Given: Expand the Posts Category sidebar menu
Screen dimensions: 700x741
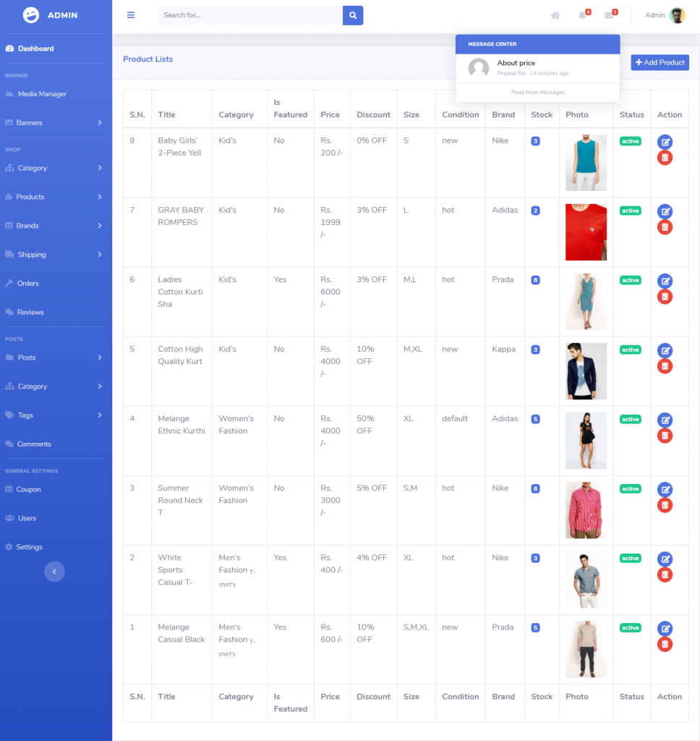Looking at the screenshot, I should (54, 386).
